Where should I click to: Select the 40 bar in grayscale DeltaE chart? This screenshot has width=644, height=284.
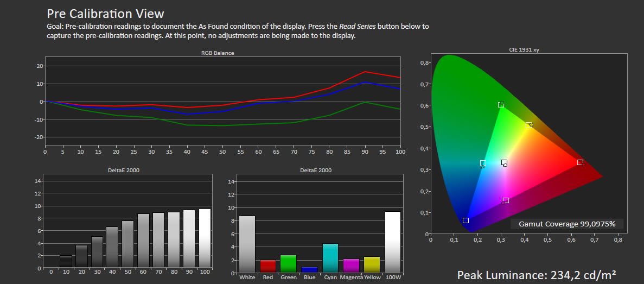tap(112, 248)
